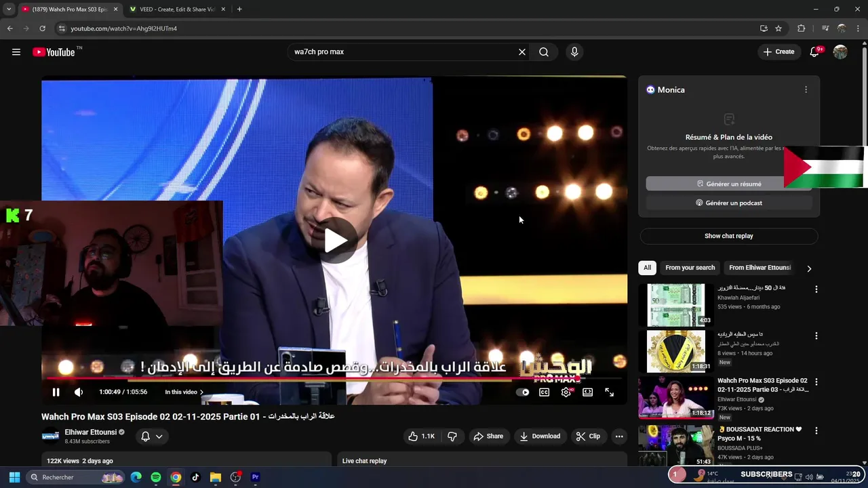This screenshot has height=488, width=868.
Task: Open the Elhiwar Ettounsi channel name
Action: (91, 432)
